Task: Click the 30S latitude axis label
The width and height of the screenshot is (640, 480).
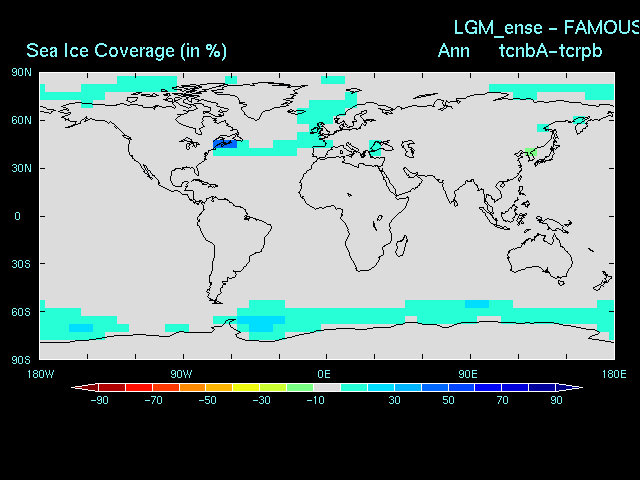Action: (22, 264)
